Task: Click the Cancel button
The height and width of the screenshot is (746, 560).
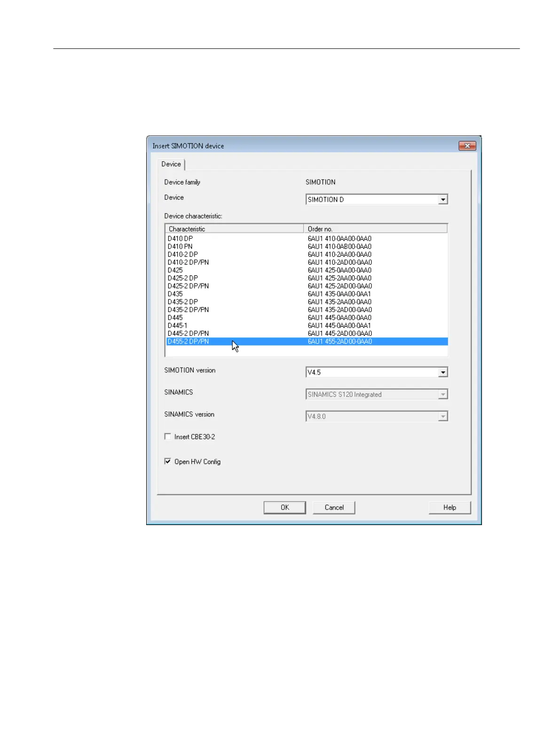Action: click(334, 508)
